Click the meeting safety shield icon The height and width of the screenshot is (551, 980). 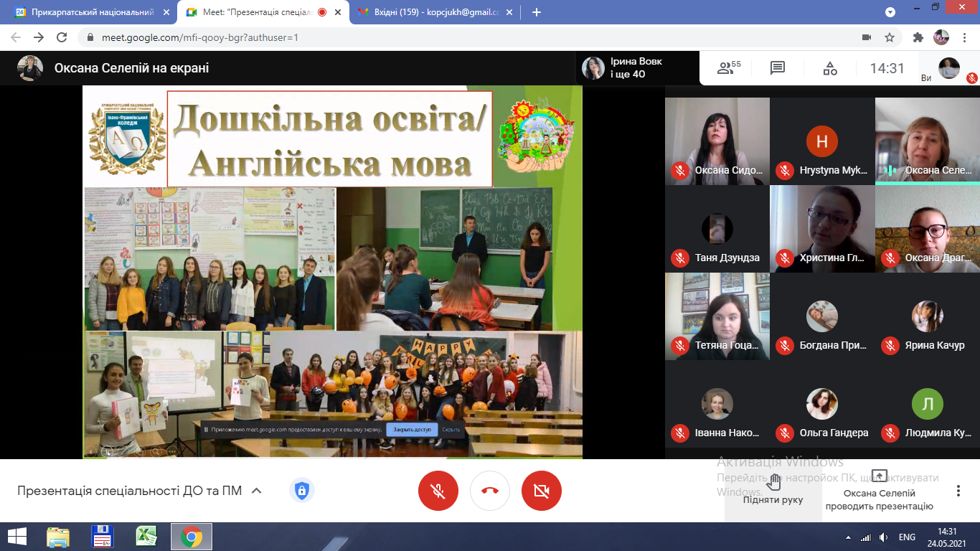click(301, 491)
